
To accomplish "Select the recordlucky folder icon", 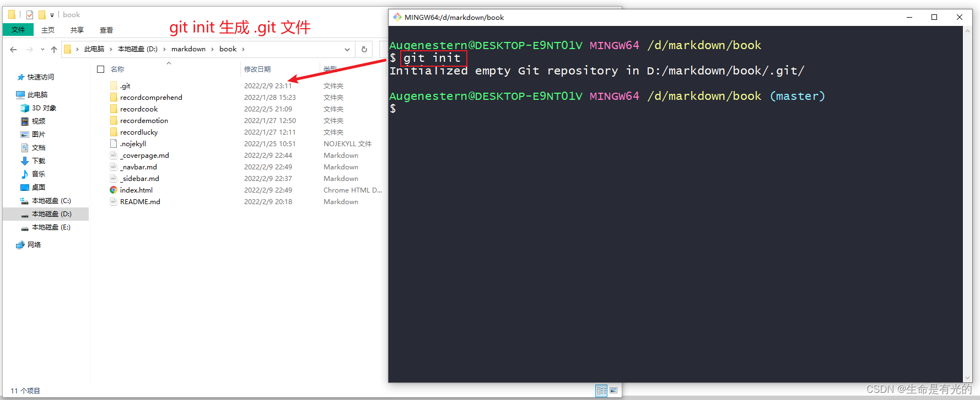I will point(114,132).
